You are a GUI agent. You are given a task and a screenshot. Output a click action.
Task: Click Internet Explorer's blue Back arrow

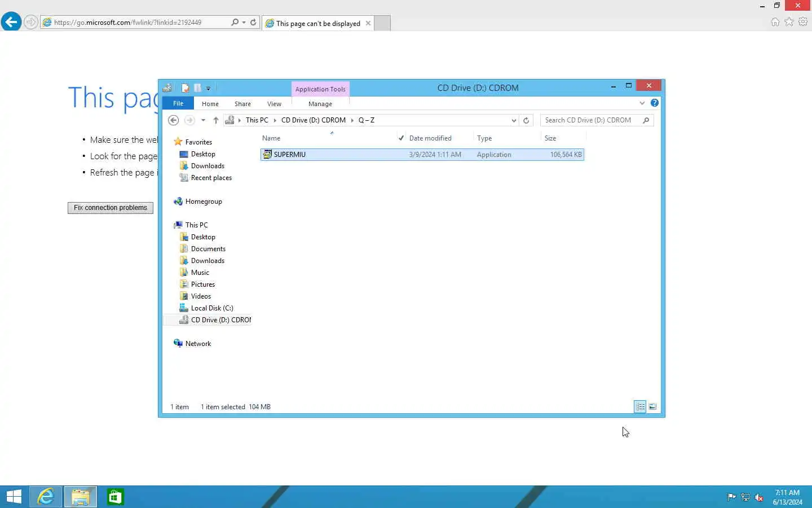pyautogui.click(x=11, y=22)
